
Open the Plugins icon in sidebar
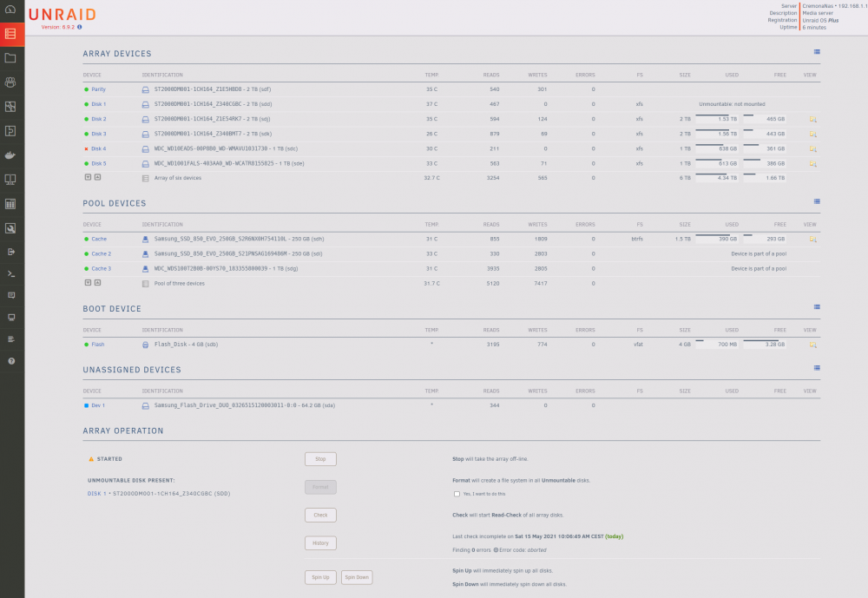tap(10, 131)
